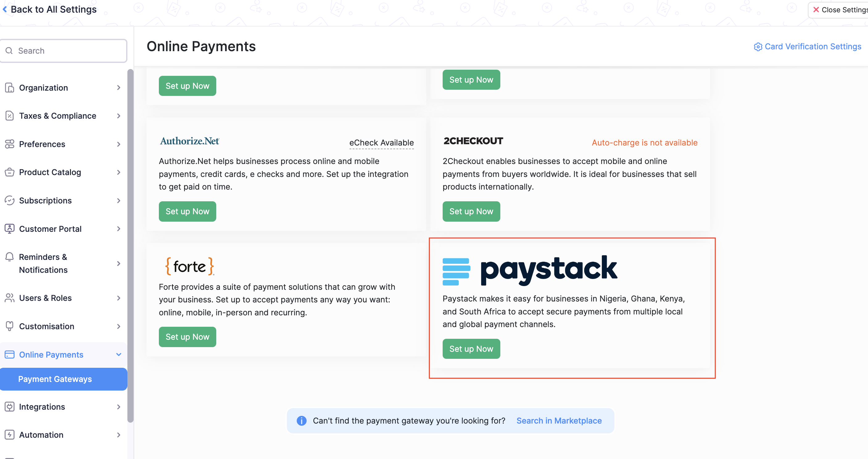Set up 2Checkout gateway now
The width and height of the screenshot is (868, 459).
(471, 211)
